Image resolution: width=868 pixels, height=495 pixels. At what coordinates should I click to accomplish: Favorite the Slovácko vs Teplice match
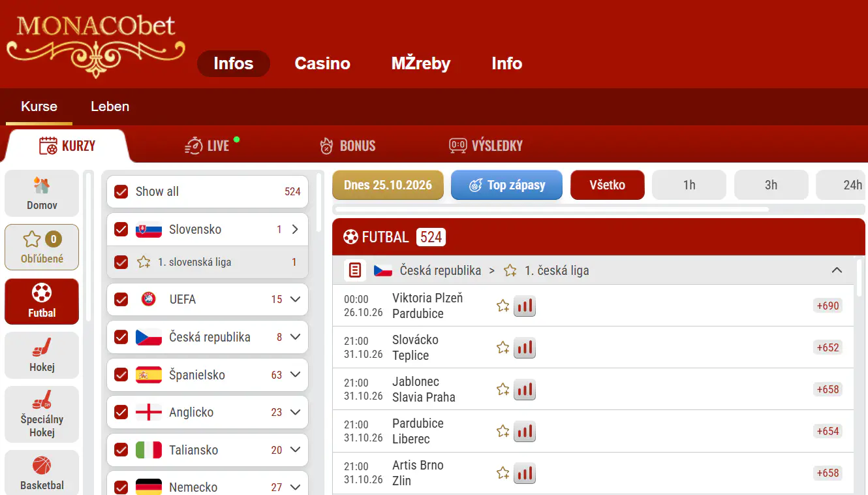tap(503, 347)
